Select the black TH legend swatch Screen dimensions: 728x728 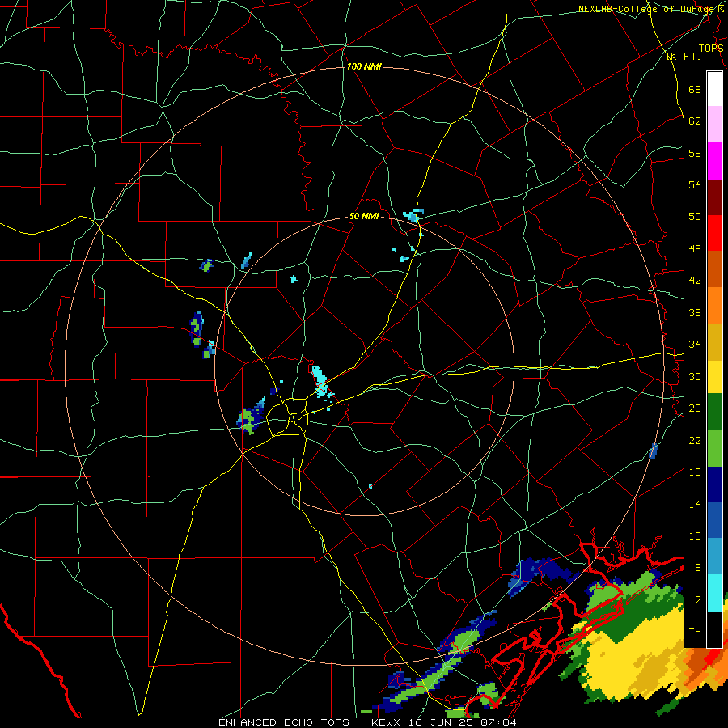coord(714,629)
